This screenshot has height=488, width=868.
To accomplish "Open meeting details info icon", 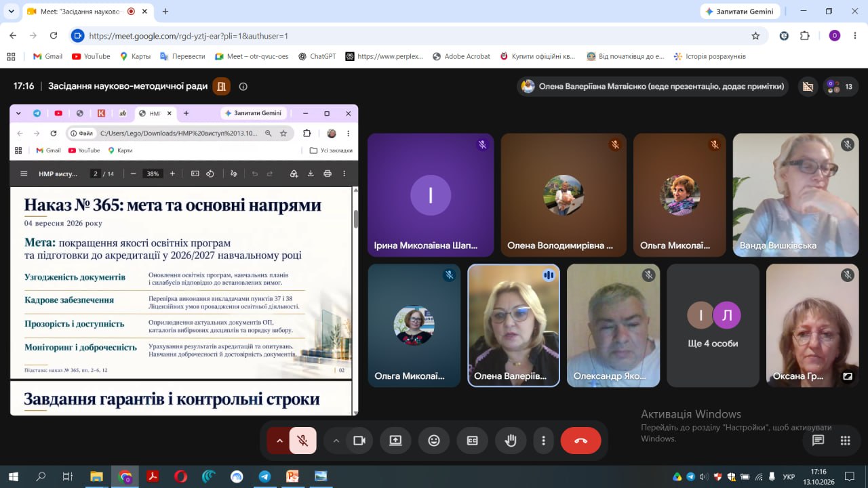I will click(x=243, y=86).
